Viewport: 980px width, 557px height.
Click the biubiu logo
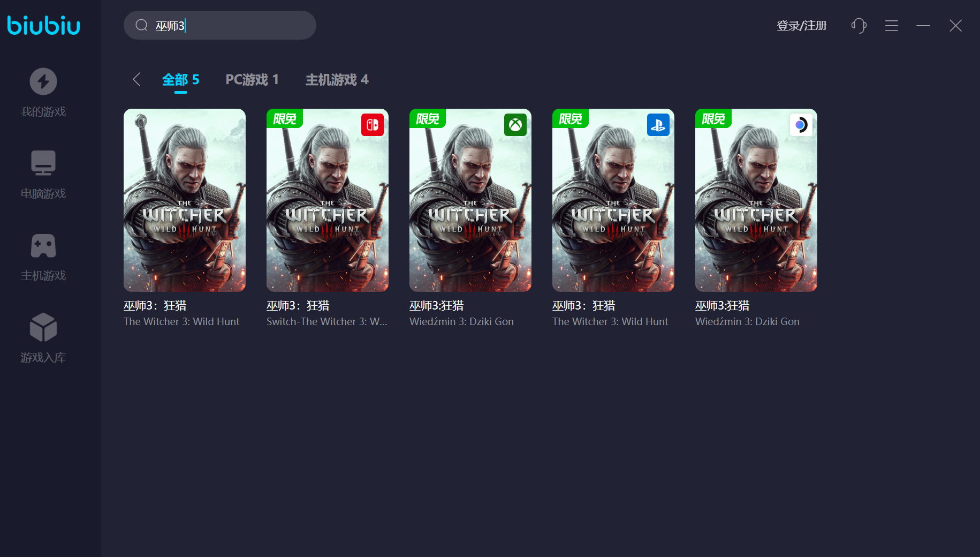(43, 25)
